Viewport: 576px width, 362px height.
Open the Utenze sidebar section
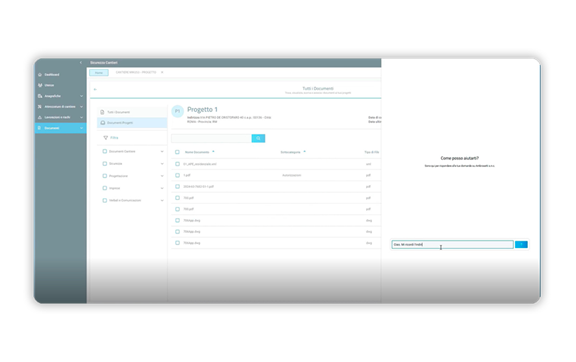pos(49,85)
